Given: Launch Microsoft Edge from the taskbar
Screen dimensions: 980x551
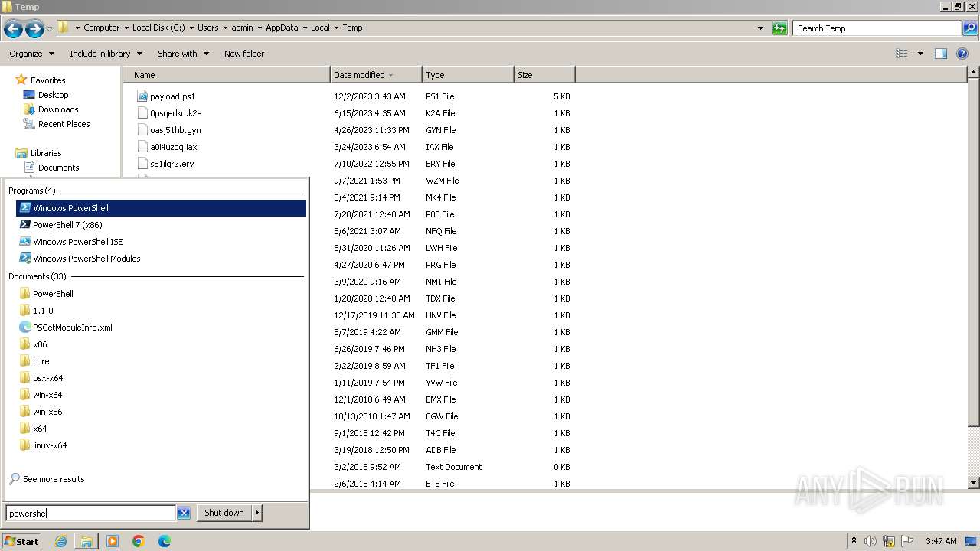Looking at the screenshot, I should [165, 541].
